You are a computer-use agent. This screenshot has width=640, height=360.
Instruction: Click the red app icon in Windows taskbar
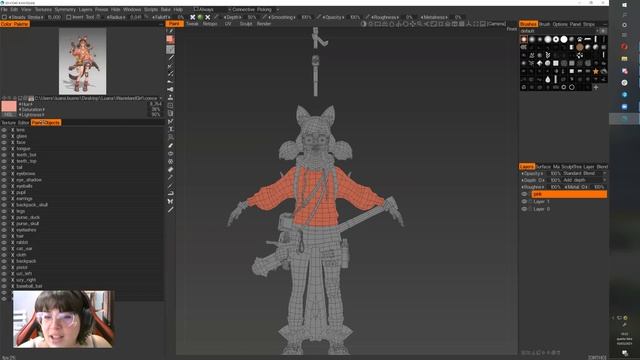tap(624, 47)
